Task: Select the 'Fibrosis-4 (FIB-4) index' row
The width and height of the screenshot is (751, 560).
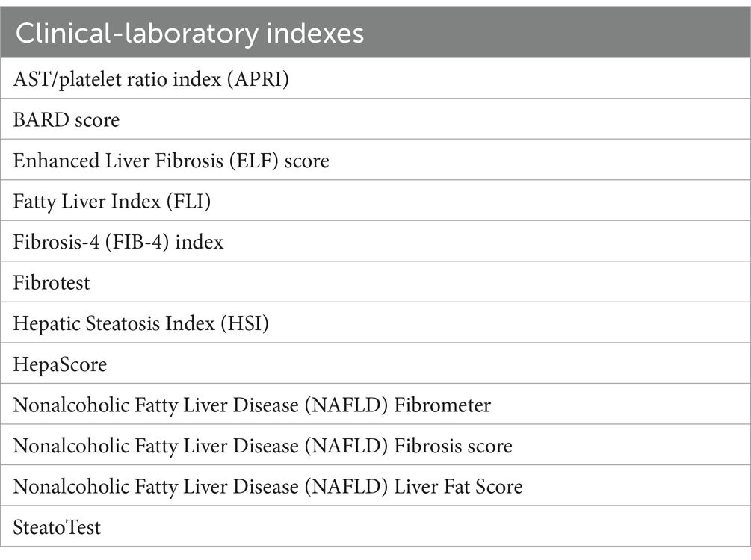Action: (x=375, y=241)
